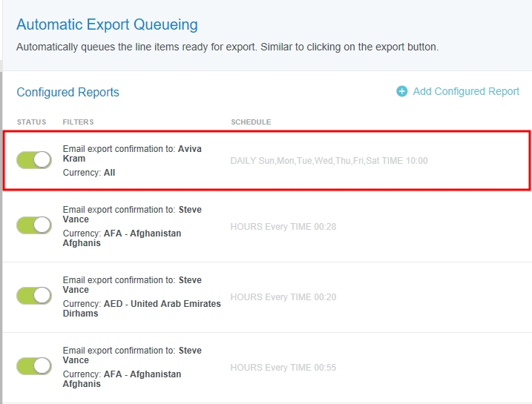The height and width of the screenshot is (404, 532).
Task: Click the HOURS Every TIME 00:20 schedule
Action: (x=283, y=297)
